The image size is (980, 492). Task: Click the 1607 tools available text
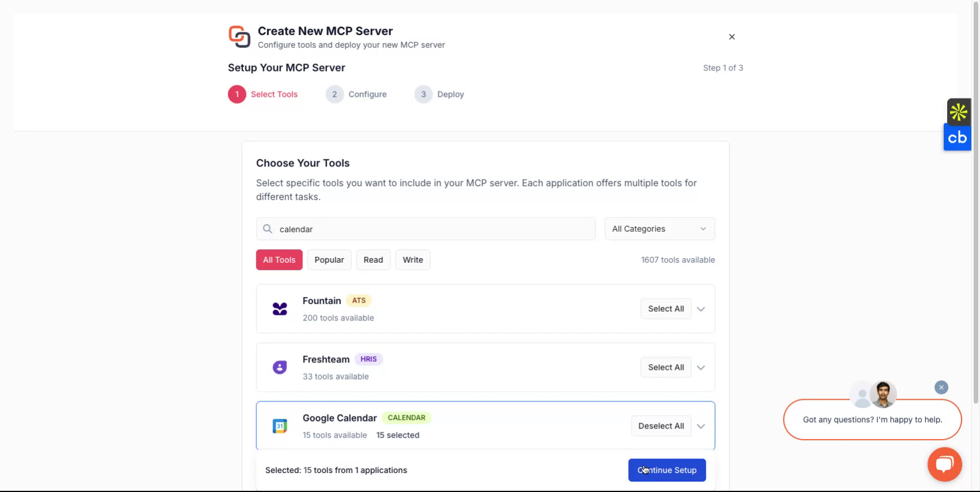(678, 260)
